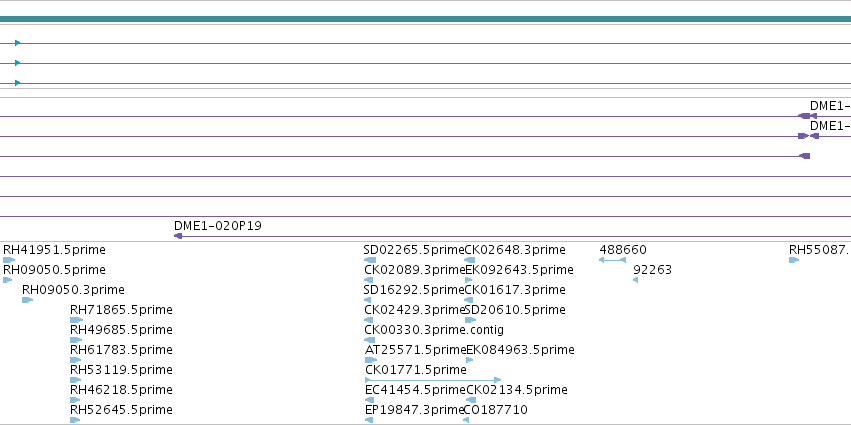The width and height of the screenshot is (851, 425).
Task: Click the right-pointing glyph under SD20610.5prime
Action: (x=471, y=320)
